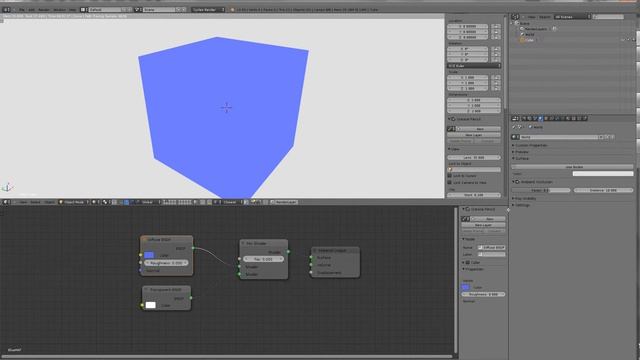Click the outliner search field

(x=608, y=17)
